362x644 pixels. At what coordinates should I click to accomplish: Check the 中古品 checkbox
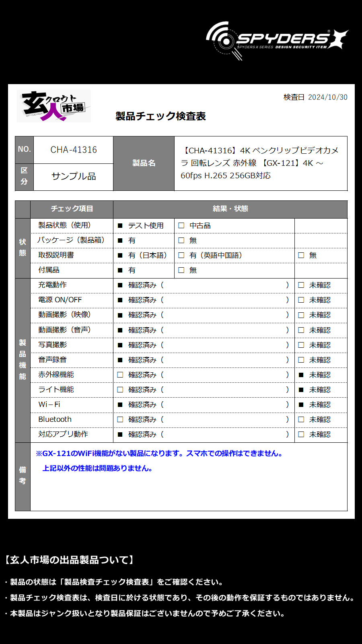click(181, 225)
